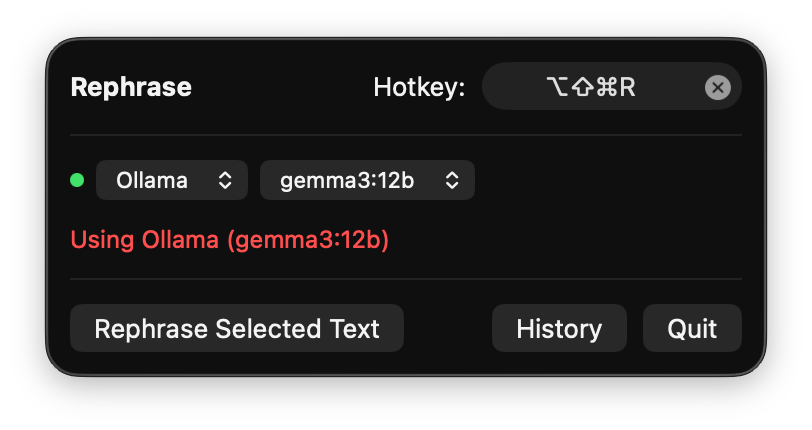Viewport: 812px width, 430px height.
Task: Click the blank gap between Rephrase Selected Text and History
Action: [x=448, y=329]
